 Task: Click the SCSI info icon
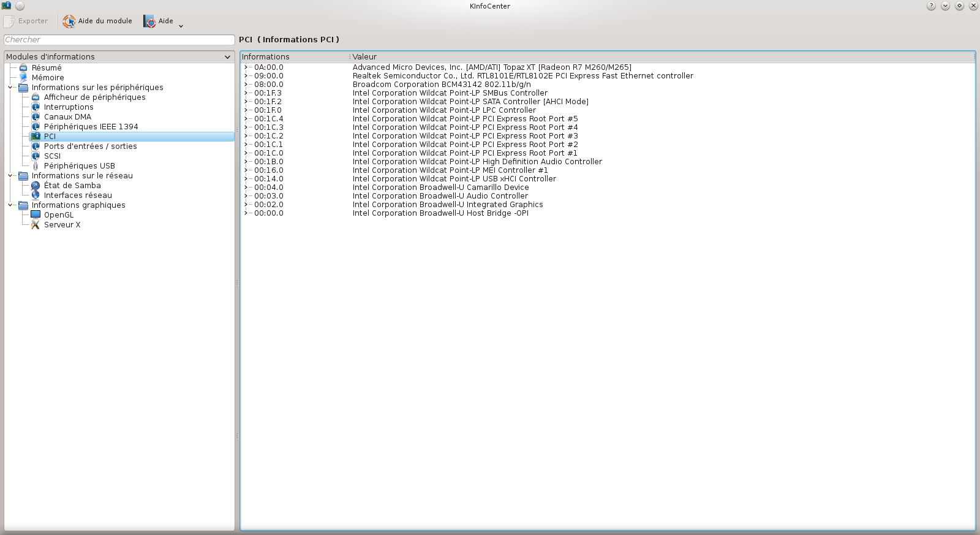[36, 156]
